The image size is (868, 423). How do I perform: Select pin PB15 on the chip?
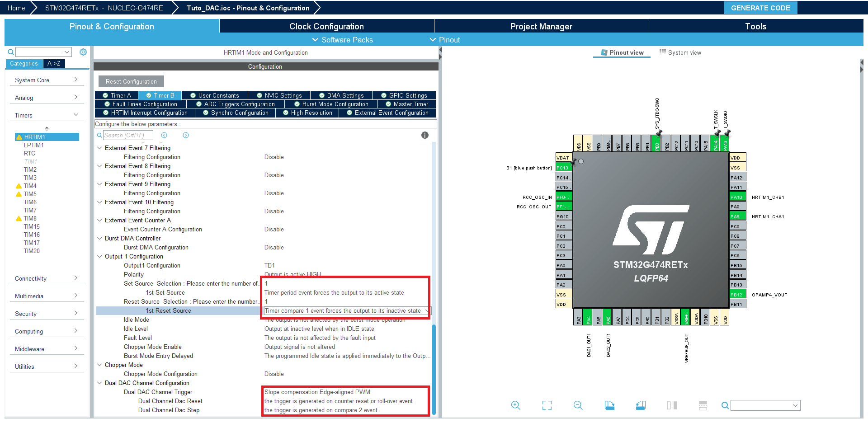point(738,265)
